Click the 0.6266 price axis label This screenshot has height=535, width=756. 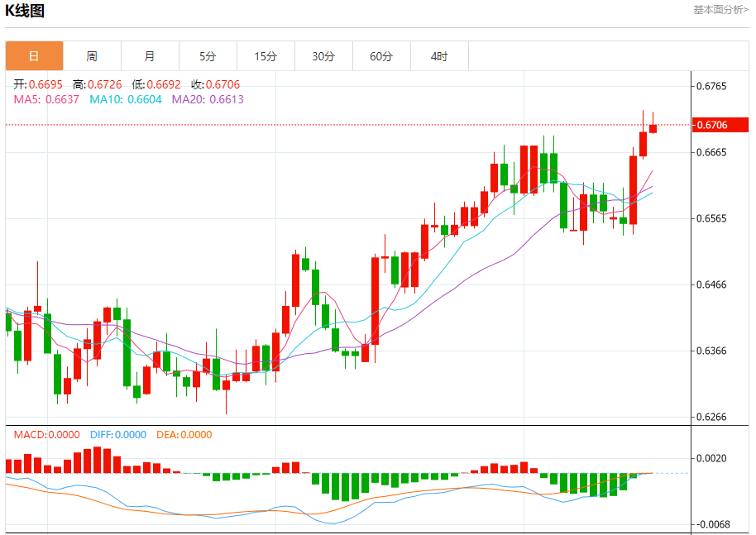[x=711, y=417]
